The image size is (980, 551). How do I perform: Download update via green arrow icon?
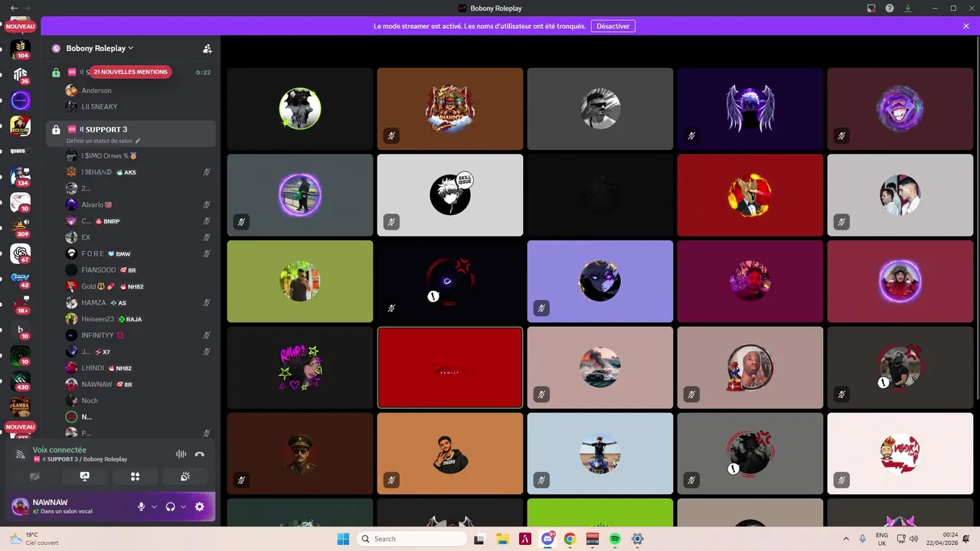(x=908, y=8)
